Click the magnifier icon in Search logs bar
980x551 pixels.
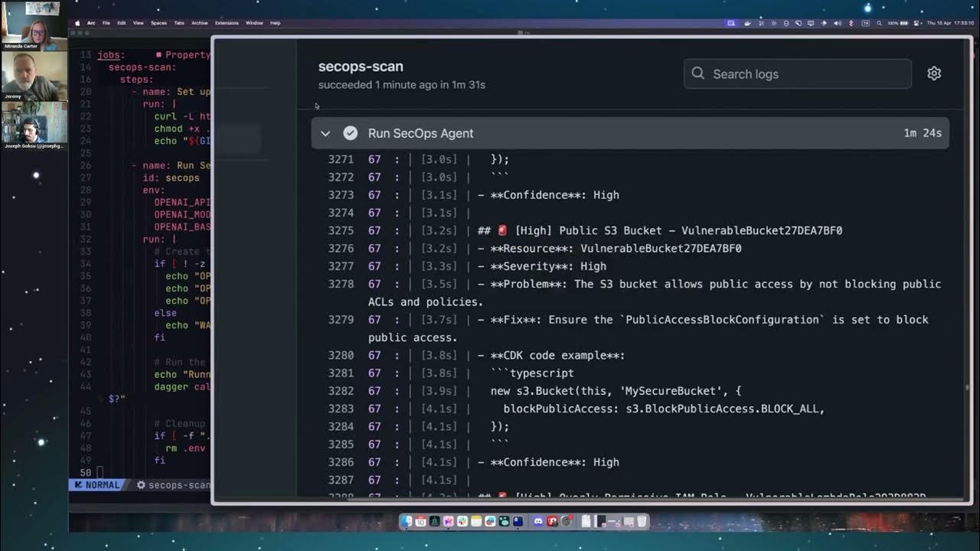(697, 73)
